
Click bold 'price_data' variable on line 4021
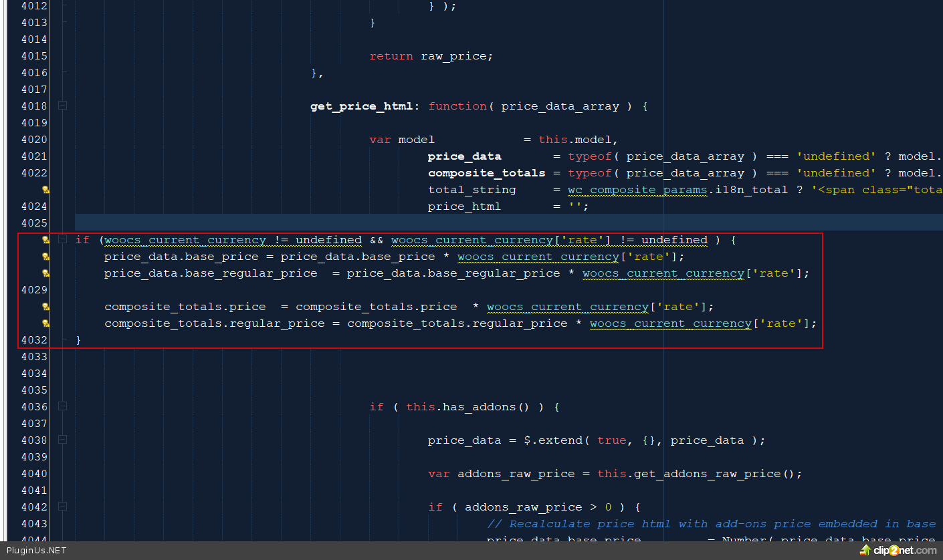point(464,156)
